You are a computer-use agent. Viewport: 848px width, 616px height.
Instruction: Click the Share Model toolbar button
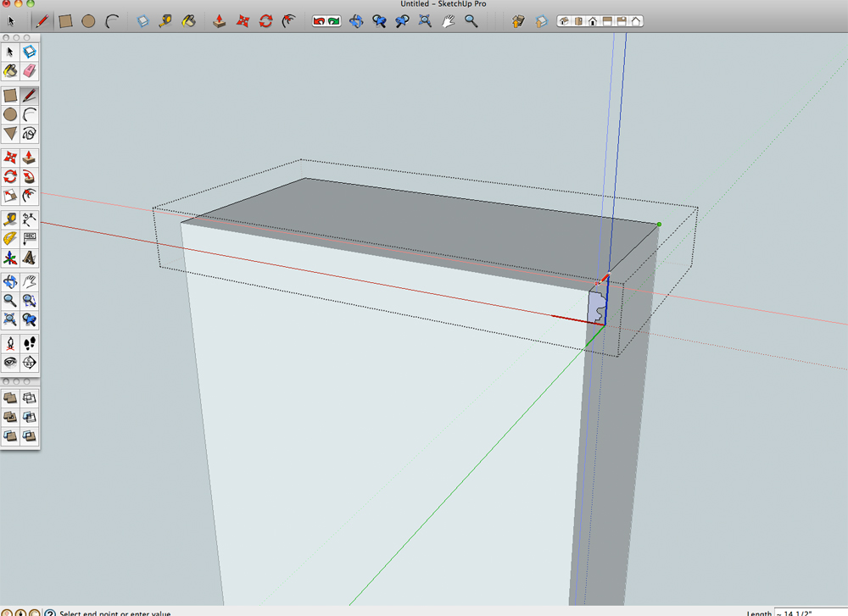540,21
